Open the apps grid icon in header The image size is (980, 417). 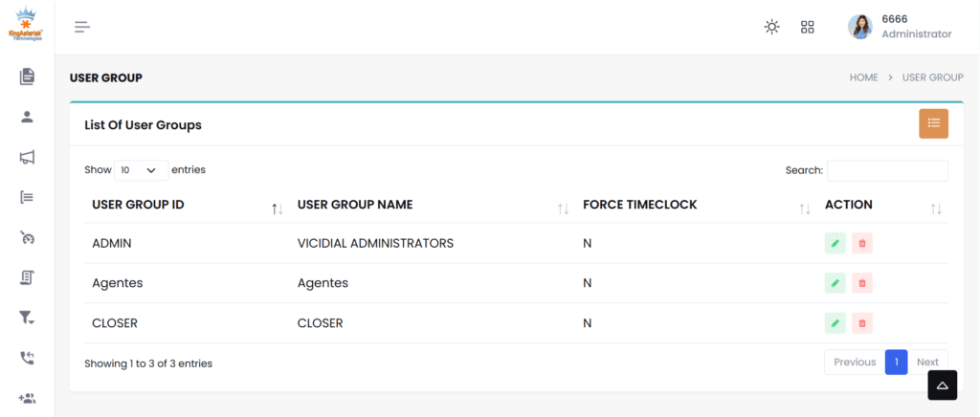[x=807, y=27]
